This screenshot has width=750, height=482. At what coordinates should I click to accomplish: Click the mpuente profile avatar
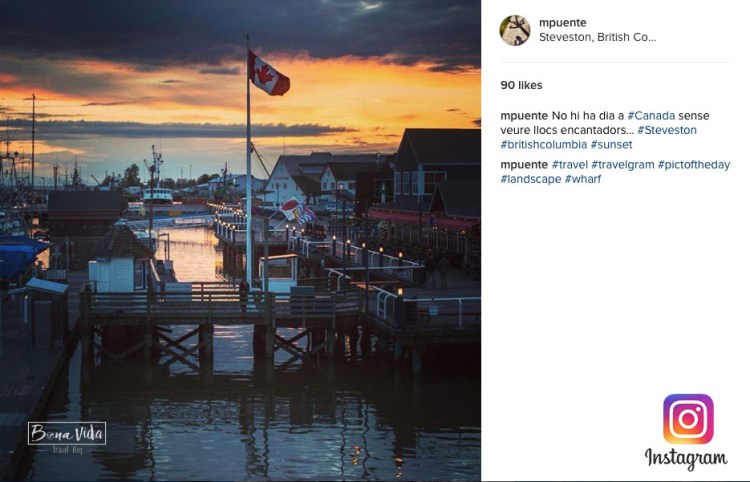coord(515,30)
